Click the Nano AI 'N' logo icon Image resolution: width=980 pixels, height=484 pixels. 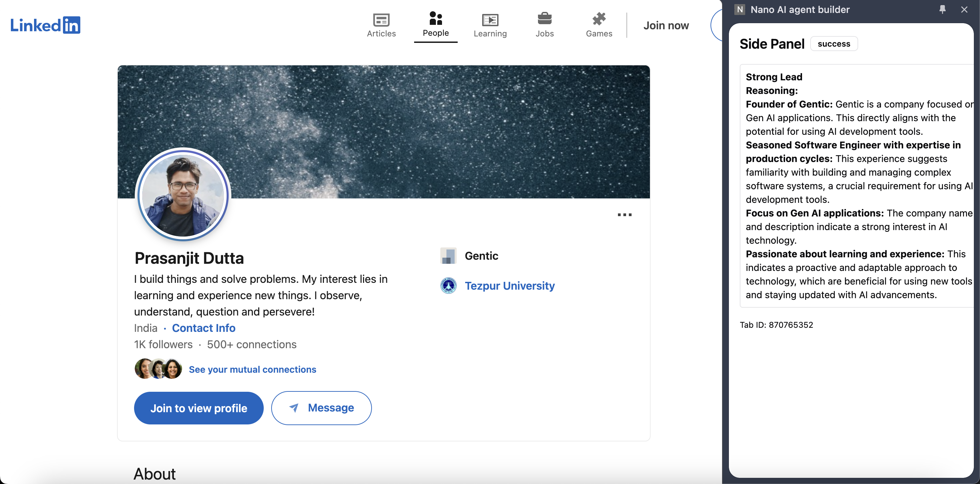(x=739, y=10)
